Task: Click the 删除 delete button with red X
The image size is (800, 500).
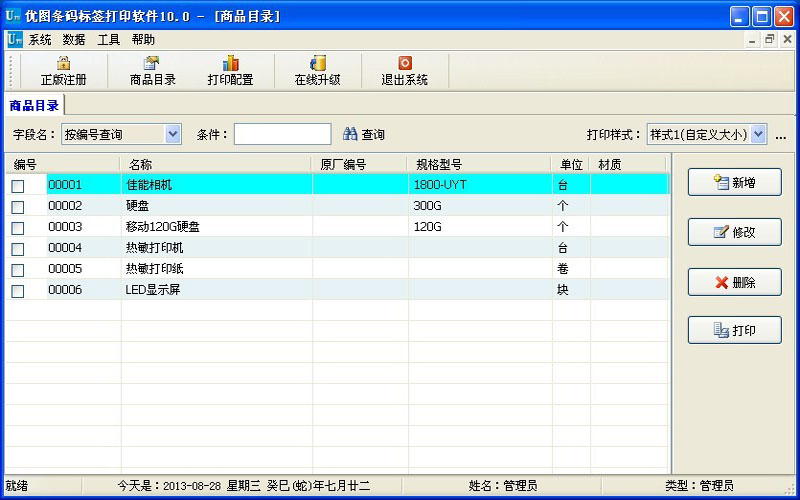Action: click(734, 282)
